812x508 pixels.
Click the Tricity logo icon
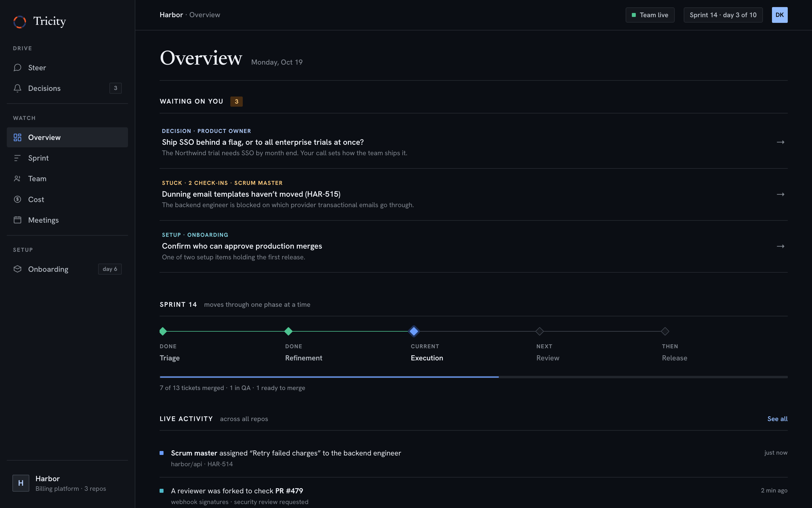20,22
